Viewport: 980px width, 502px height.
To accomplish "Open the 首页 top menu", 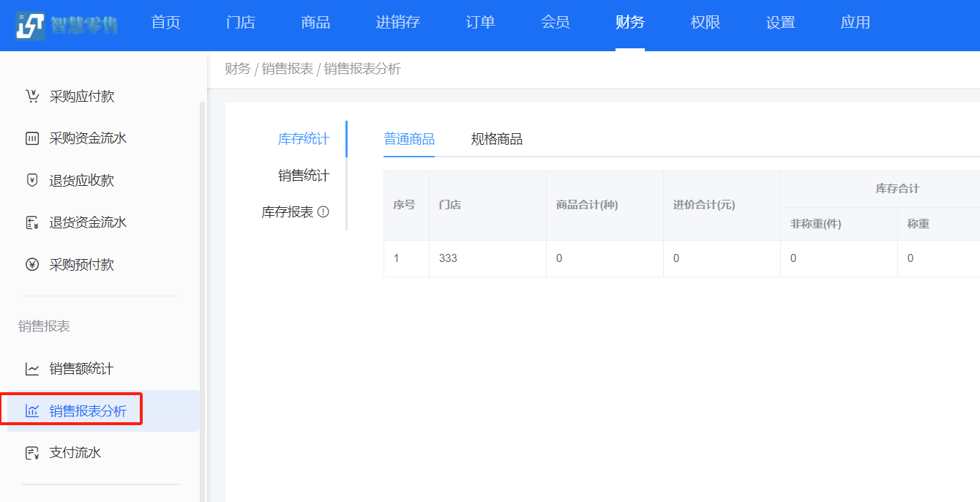I will click(165, 23).
